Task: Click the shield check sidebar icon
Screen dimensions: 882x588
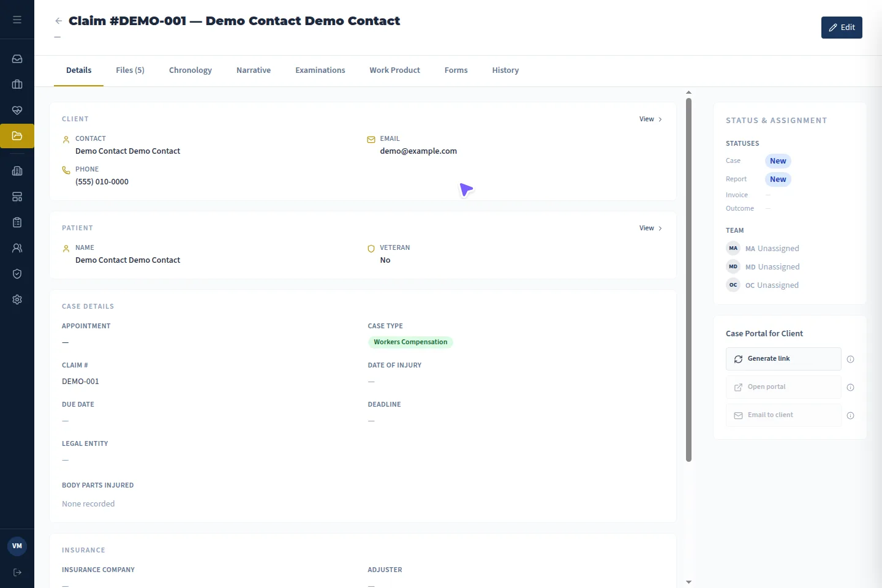Action: [x=17, y=274]
